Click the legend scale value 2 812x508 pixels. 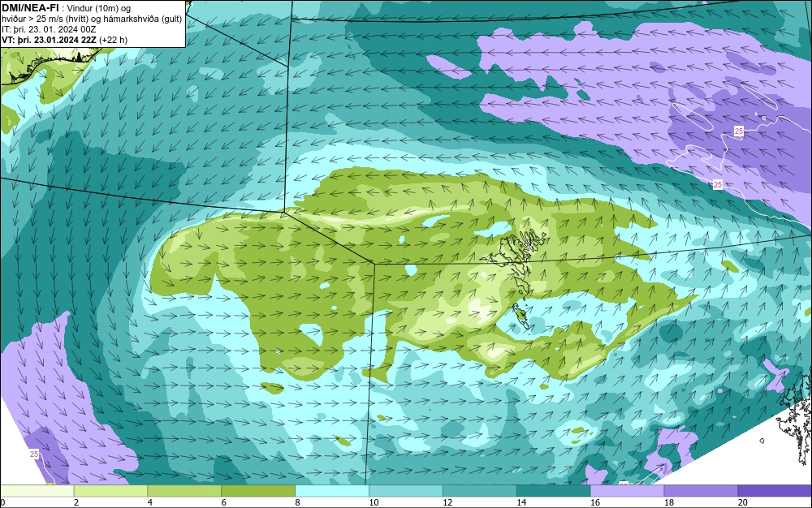(76, 502)
